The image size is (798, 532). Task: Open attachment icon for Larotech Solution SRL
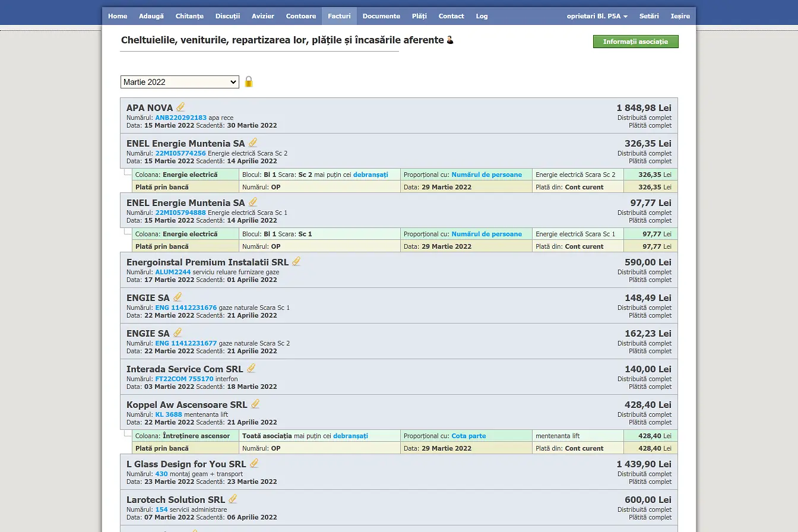pyautogui.click(x=233, y=499)
